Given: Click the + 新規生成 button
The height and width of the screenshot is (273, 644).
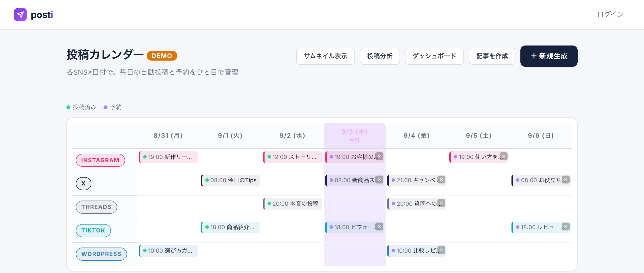Looking at the screenshot, I should (x=549, y=56).
